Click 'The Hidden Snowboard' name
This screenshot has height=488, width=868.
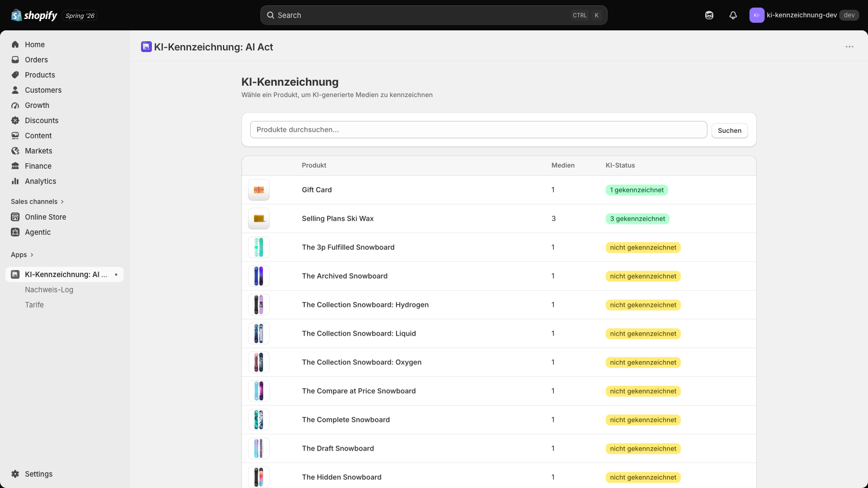tap(342, 477)
